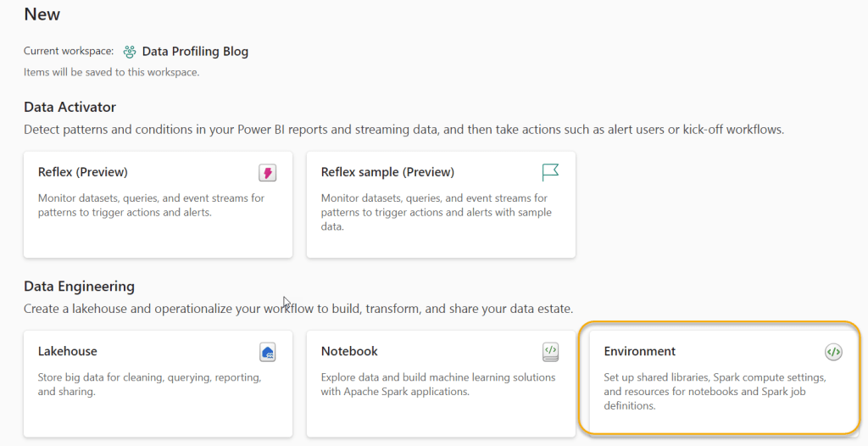Image resolution: width=868 pixels, height=446 pixels.
Task: Click the Reflex (Preview) card description text
Action: click(151, 205)
